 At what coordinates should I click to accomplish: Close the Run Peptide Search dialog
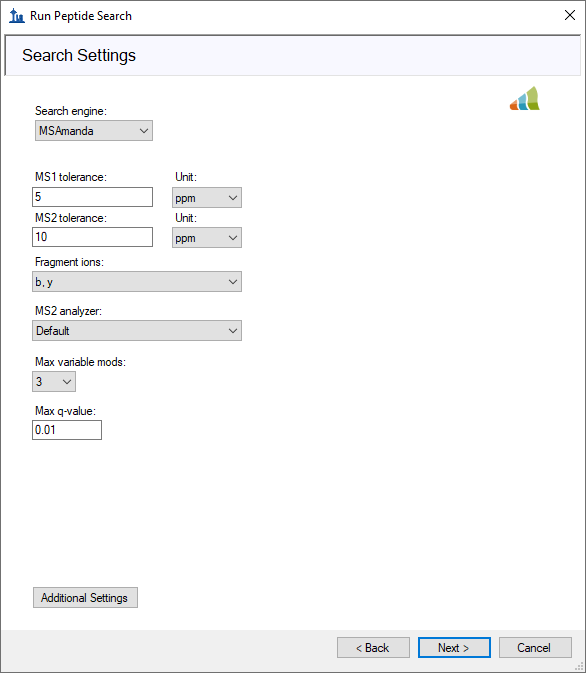click(570, 15)
